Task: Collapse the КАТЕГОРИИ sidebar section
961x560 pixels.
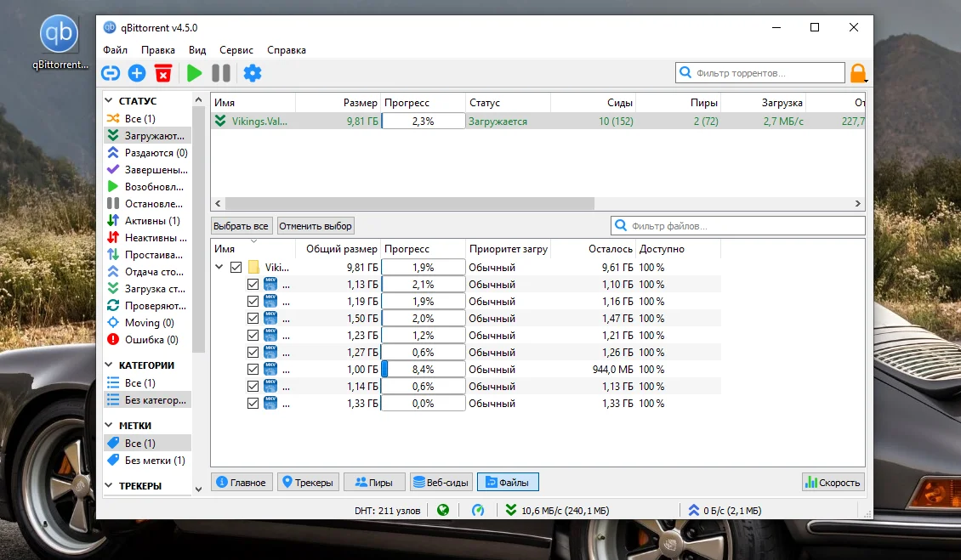Action: [110, 365]
